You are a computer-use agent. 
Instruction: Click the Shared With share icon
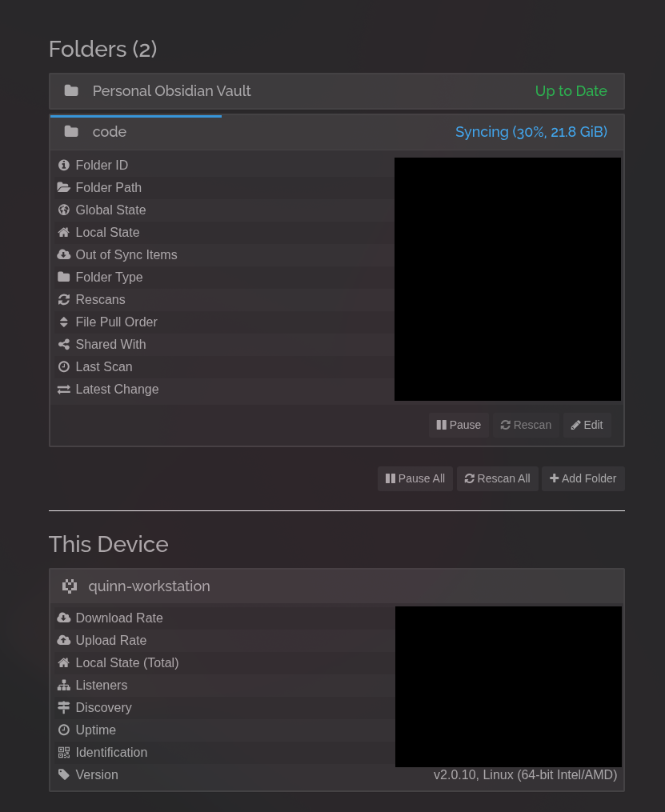click(64, 344)
